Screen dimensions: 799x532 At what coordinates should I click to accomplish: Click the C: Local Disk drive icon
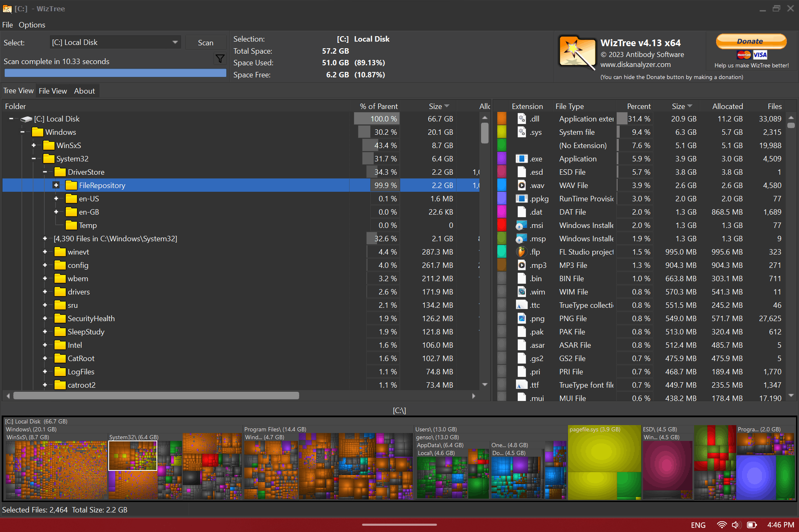tap(27, 119)
